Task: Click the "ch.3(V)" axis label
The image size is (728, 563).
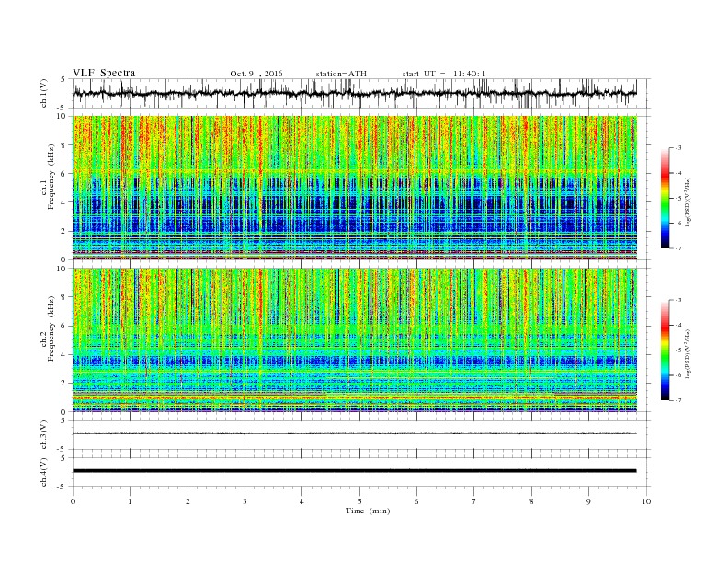Action: (x=44, y=435)
